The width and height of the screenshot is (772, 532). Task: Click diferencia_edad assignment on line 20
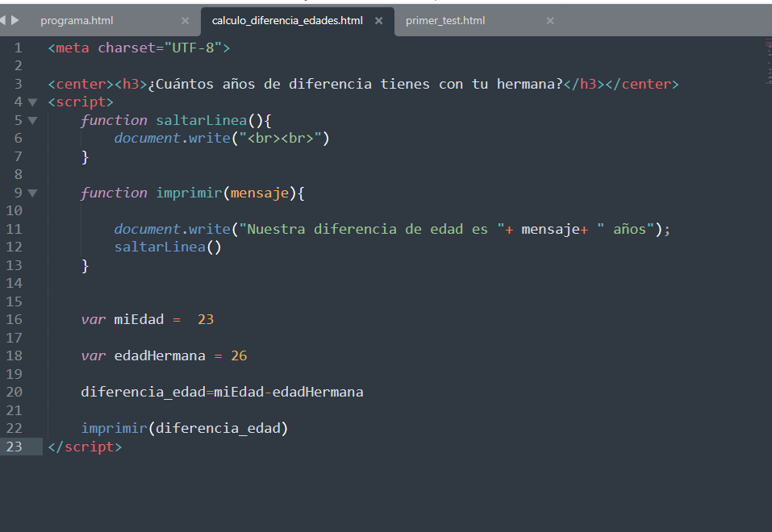click(x=222, y=393)
